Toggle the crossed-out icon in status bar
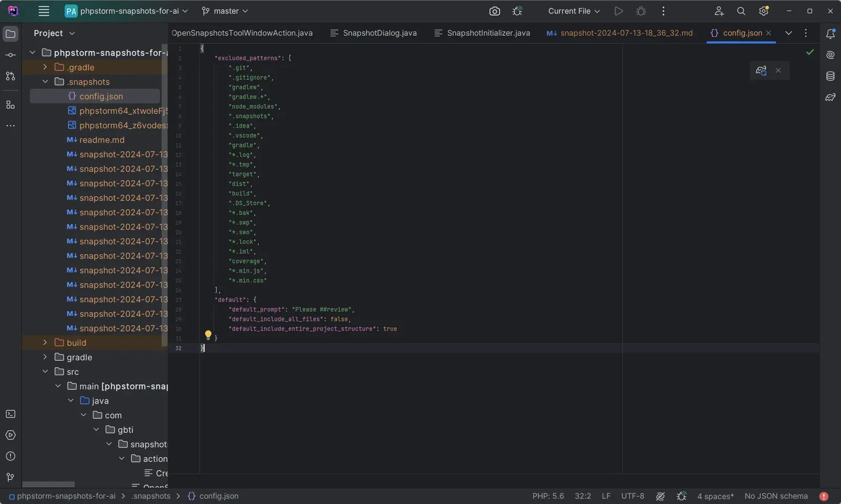 click(x=660, y=496)
